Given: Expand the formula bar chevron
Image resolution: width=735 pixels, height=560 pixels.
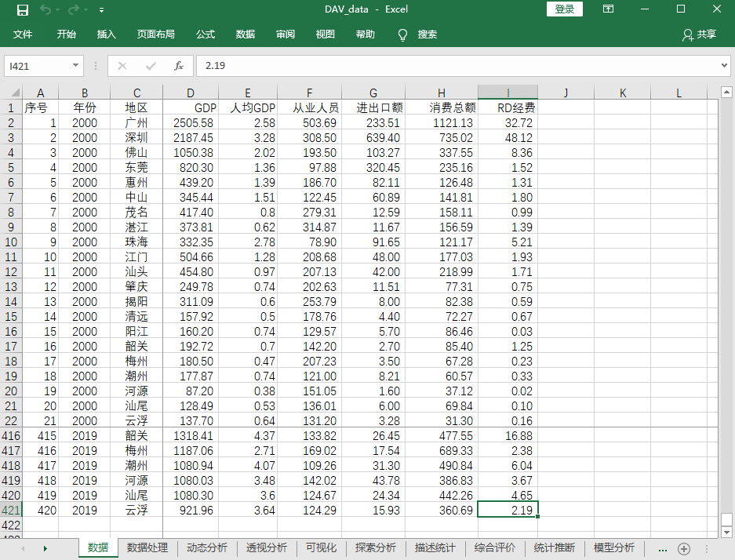Looking at the screenshot, I should [x=724, y=66].
